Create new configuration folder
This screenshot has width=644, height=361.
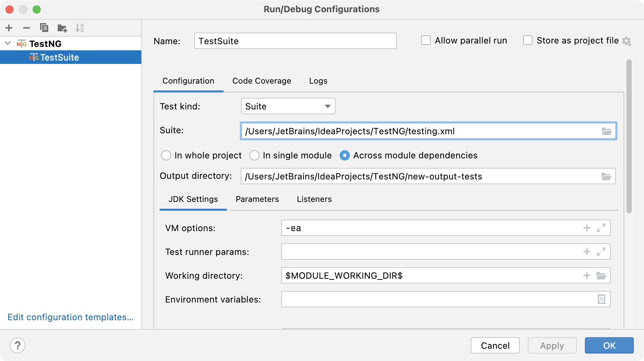pos(62,28)
